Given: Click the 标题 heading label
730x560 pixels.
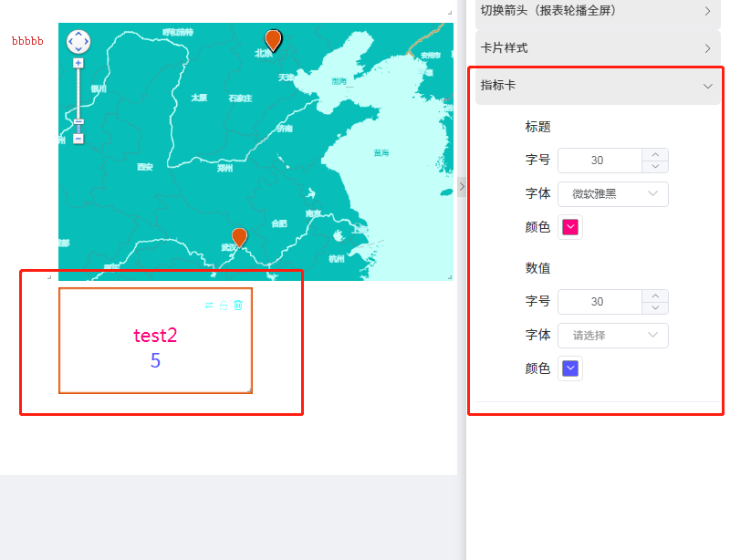Looking at the screenshot, I should [x=537, y=127].
